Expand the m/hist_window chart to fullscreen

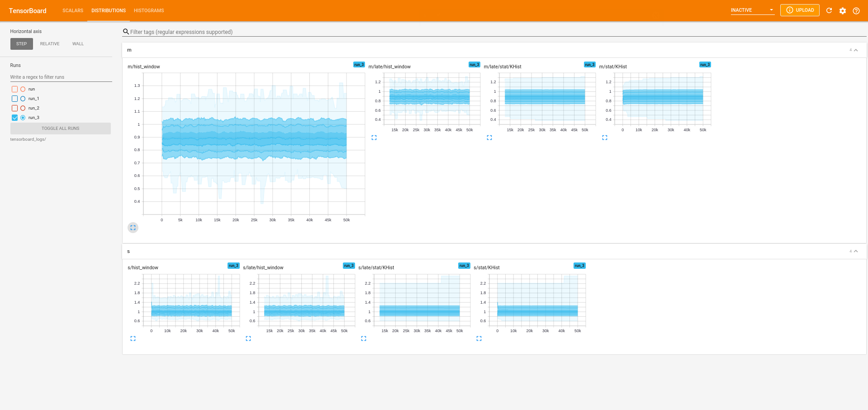[x=133, y=228]
